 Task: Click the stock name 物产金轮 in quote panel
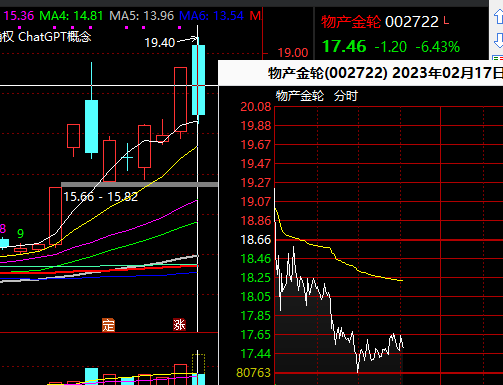click(x=351, y=22)
